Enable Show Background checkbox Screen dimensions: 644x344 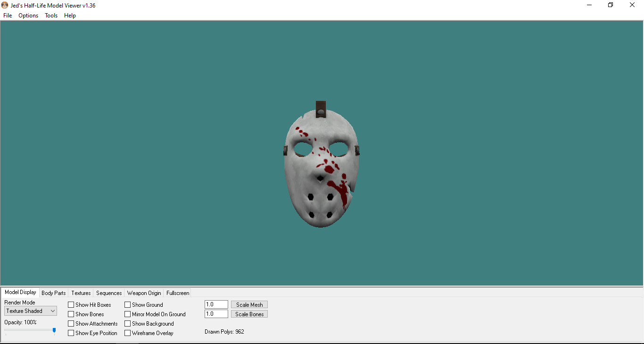(128, 324)
